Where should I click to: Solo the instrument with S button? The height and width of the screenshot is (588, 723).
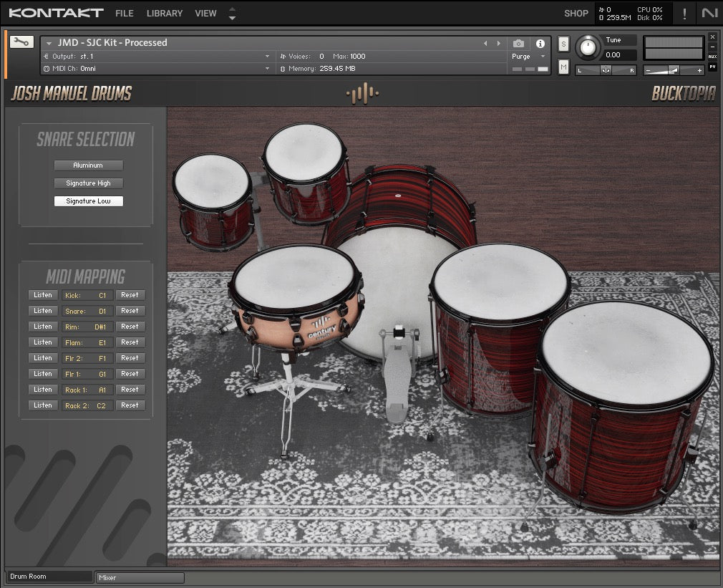coord(563,44)
